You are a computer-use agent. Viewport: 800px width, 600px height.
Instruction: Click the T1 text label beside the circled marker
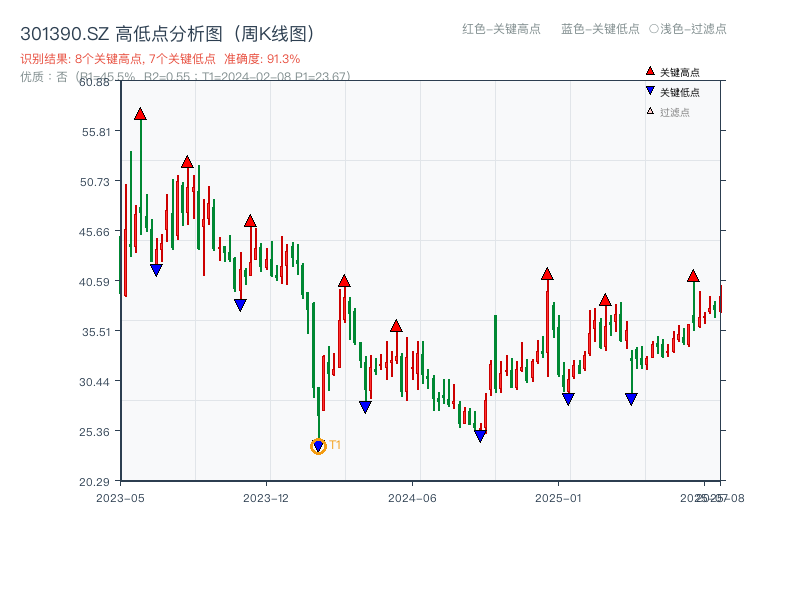coord(336,444)
